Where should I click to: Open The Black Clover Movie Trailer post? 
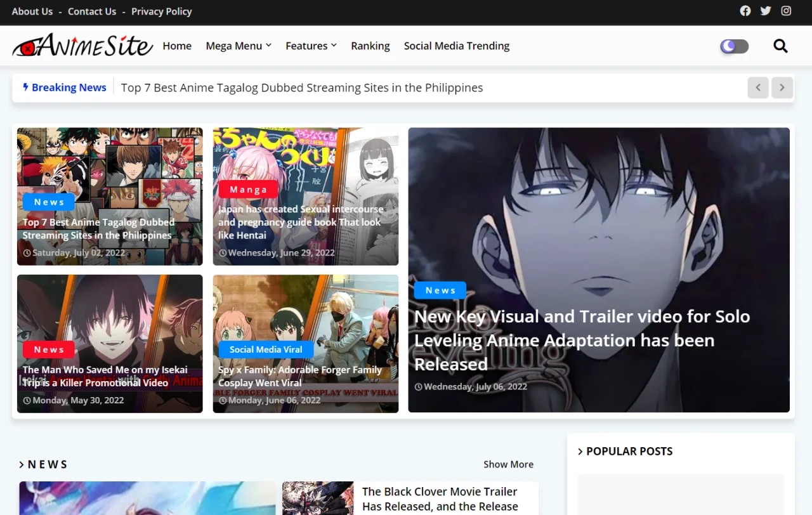click(x=440, y=499)
